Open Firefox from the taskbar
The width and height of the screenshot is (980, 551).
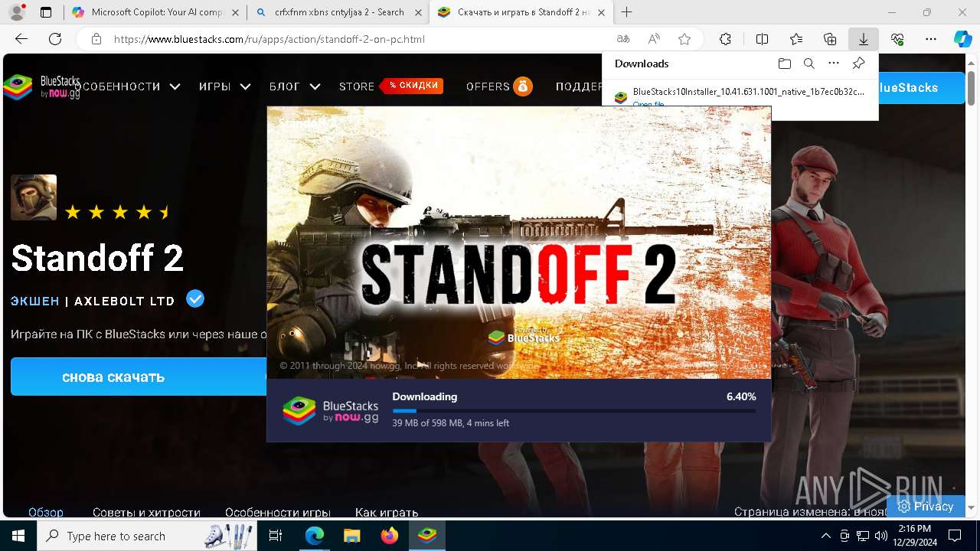[x=390, y=536]
